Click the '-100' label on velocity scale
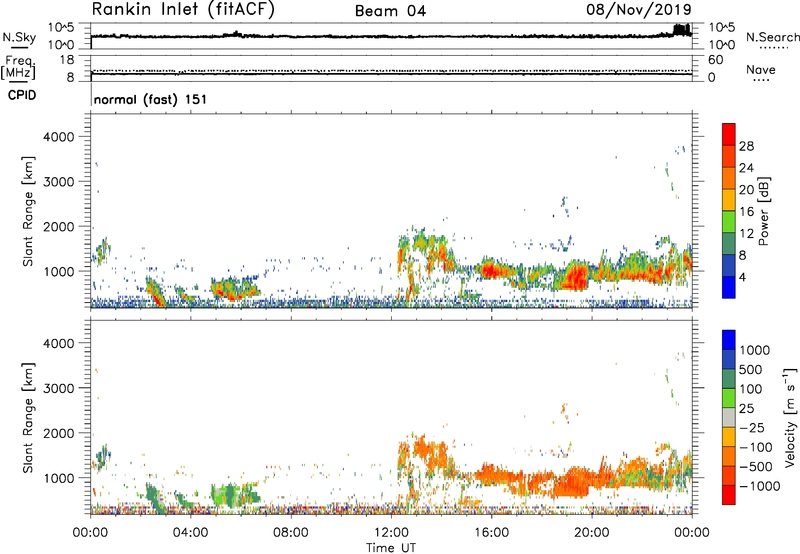800x554 pixels. click(x=756, y=447)
